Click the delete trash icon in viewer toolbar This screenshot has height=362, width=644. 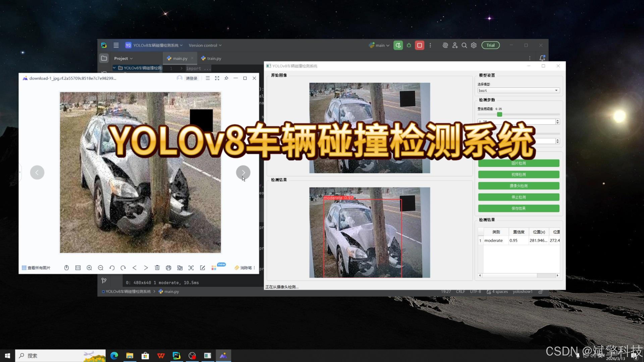click(x=157, y=268)
